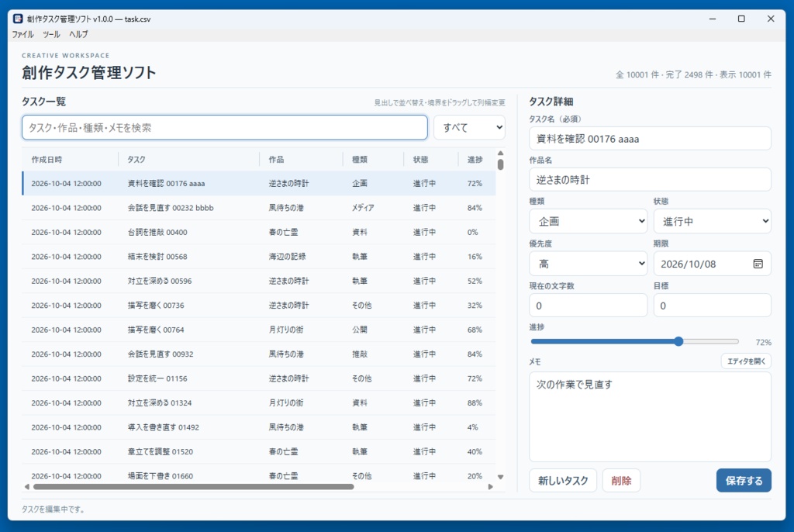The height and width of the screenshot is (532, 794).
Task: Click the task list's scroll-down arrow
Action: point(500,477)
